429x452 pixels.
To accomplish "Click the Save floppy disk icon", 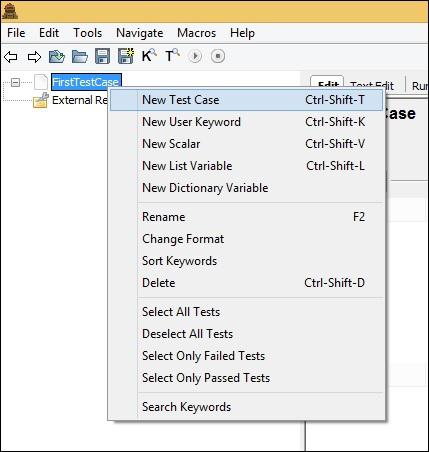I will [x=102, y=56].
